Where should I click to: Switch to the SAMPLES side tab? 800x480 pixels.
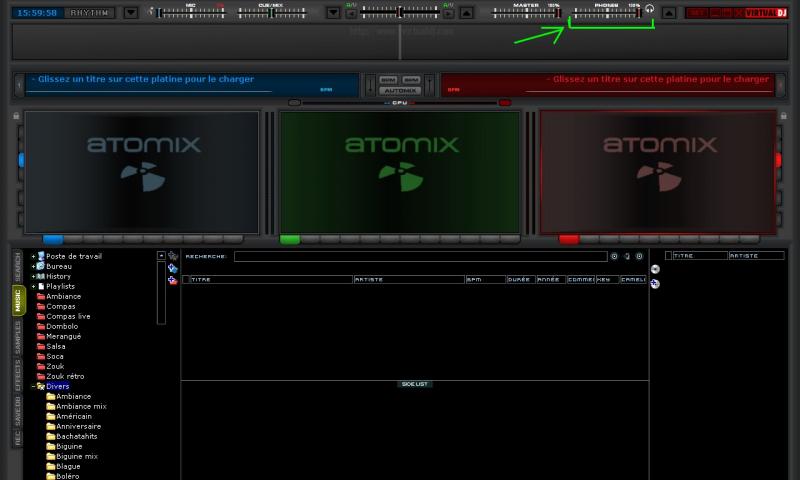point(17,339)
